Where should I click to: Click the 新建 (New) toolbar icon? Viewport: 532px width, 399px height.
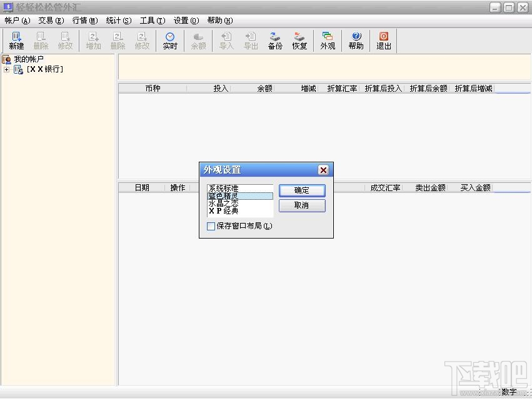tap(16, 41)
